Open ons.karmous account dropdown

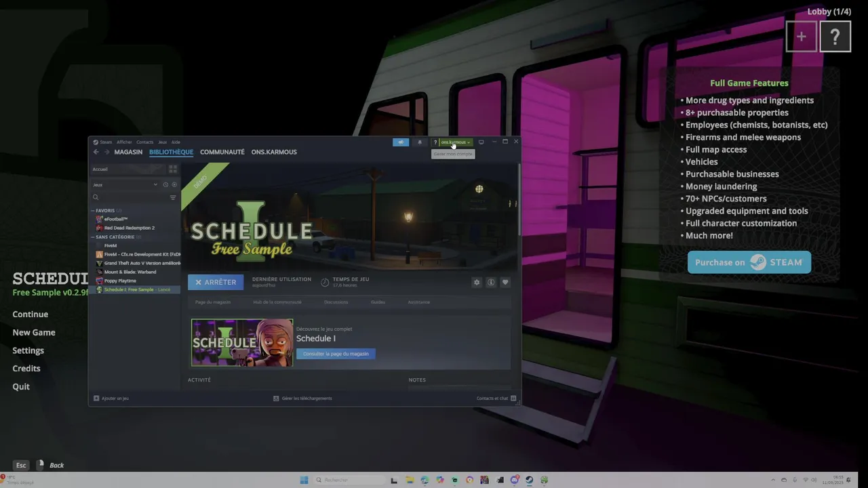point(456,142)
